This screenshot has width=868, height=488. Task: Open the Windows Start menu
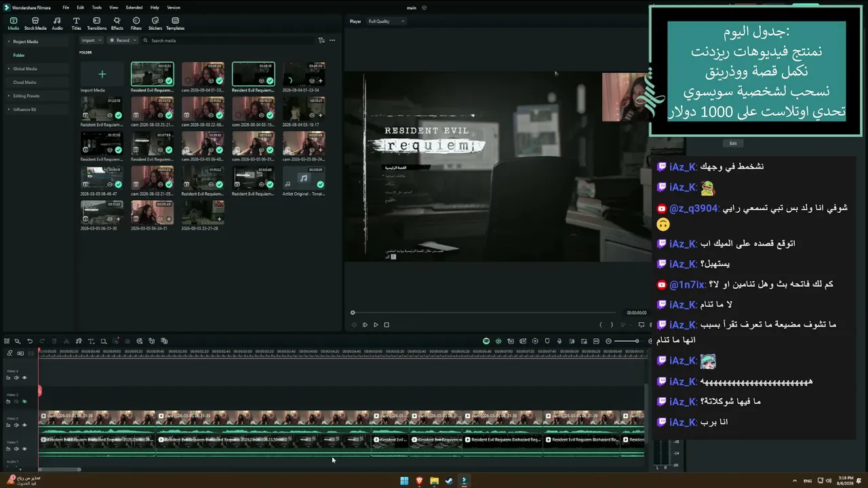coord(404,481)
